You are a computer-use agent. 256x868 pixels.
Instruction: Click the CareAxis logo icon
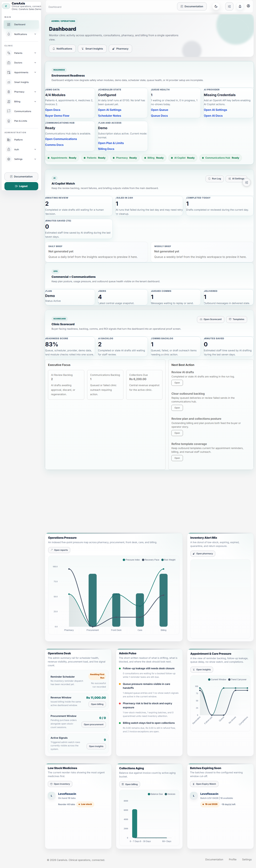[6, 6]
